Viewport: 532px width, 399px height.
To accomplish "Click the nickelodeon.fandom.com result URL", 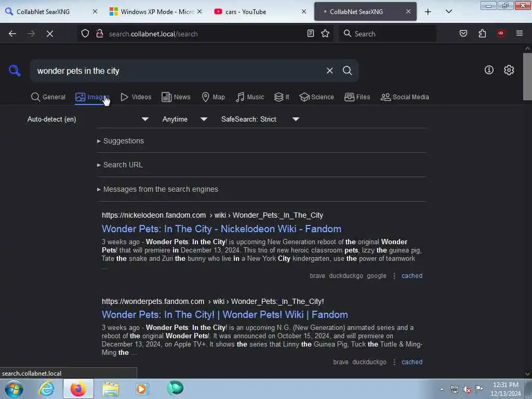I will coord(212,216).
